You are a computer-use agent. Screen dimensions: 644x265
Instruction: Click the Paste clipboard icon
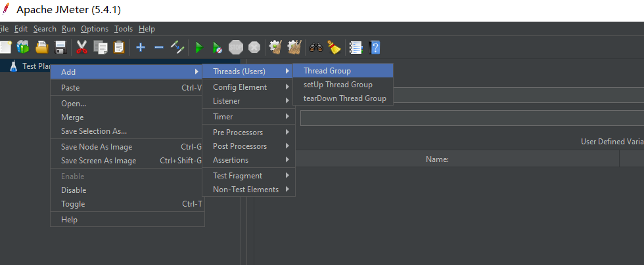point(119,47)
